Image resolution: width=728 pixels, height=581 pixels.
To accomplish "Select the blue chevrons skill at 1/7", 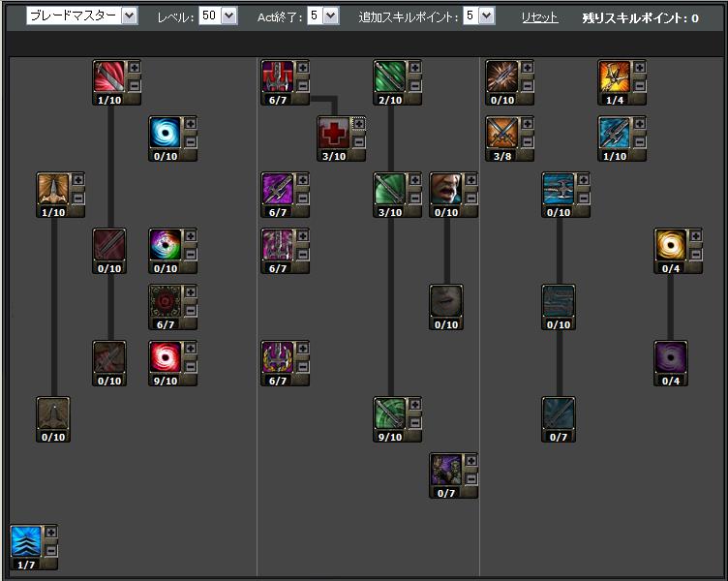I will click(x=26, y=541).
